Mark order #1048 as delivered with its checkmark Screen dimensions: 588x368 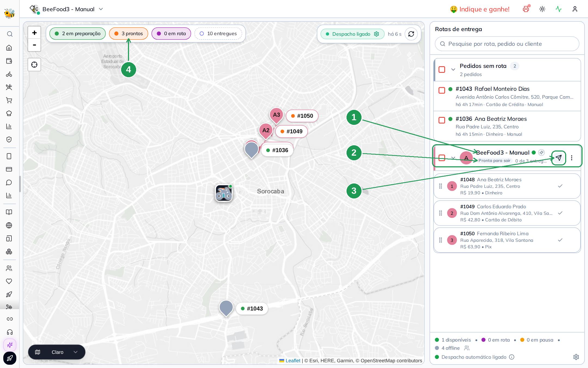click(x=560, y=186)
